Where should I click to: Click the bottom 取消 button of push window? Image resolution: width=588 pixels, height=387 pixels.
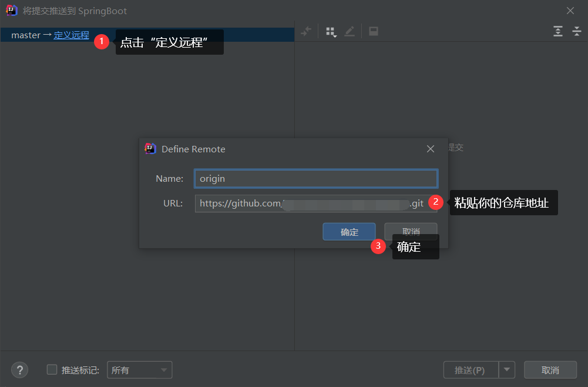(x=550, y=370)
